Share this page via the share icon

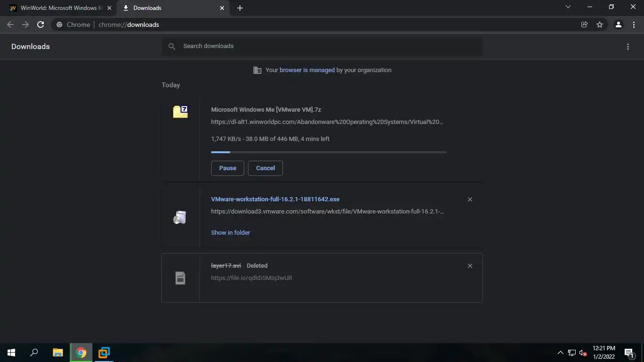click(x=585, y=25)
